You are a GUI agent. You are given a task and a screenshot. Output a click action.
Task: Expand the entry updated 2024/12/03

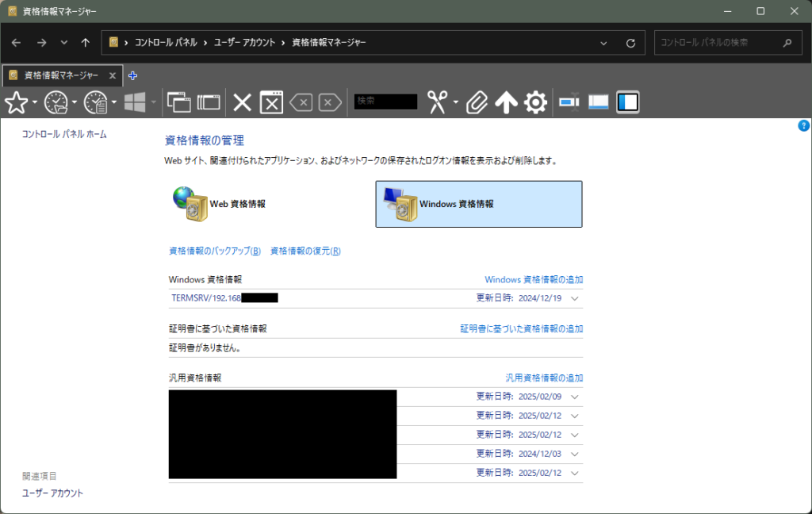[x=574, y=454]
